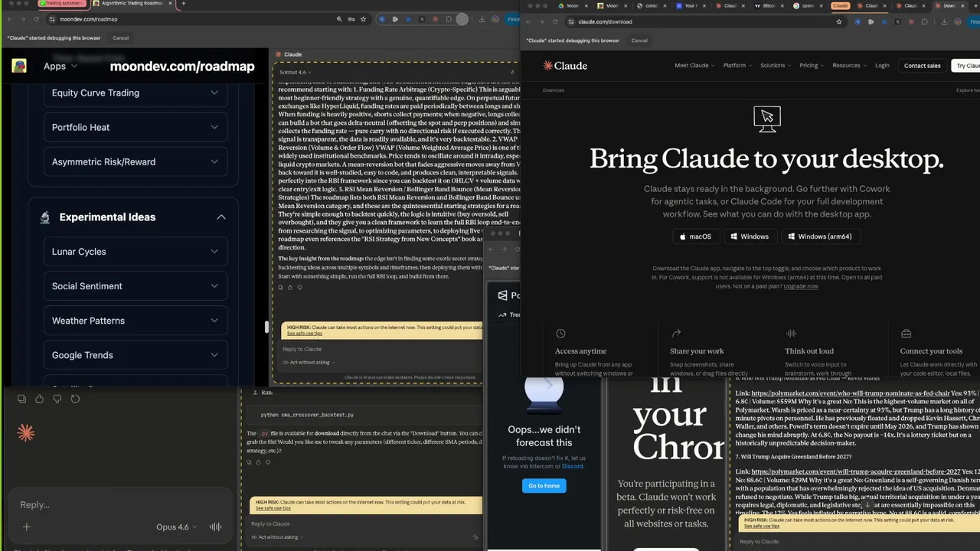The image size is (980, 551).
Task: Switch to the Bitcoin tab in right window
Action: pos(769,5)
